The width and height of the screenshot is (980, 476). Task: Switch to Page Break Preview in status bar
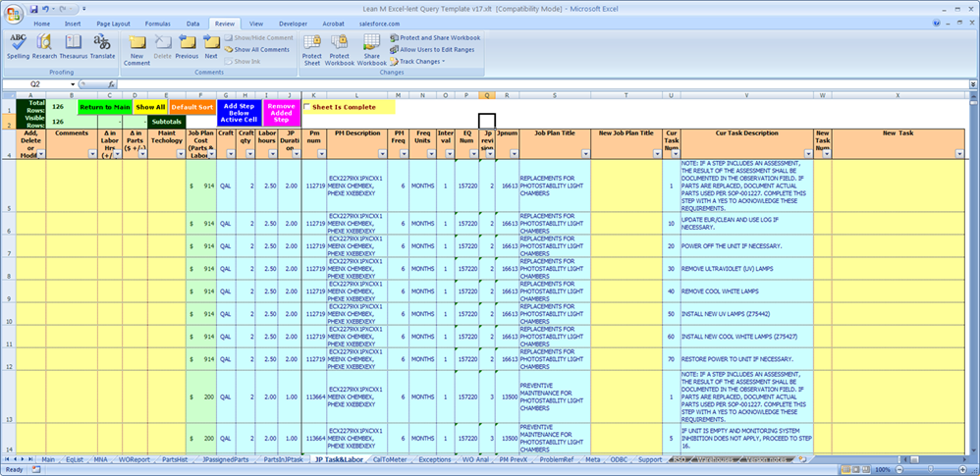(x=867, y=469)
